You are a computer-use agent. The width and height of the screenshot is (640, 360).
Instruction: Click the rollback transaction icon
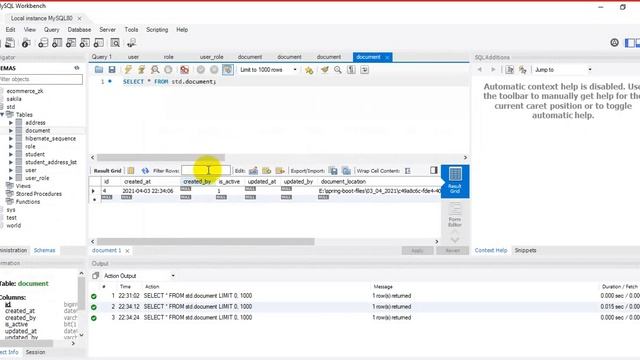(214, 70)
